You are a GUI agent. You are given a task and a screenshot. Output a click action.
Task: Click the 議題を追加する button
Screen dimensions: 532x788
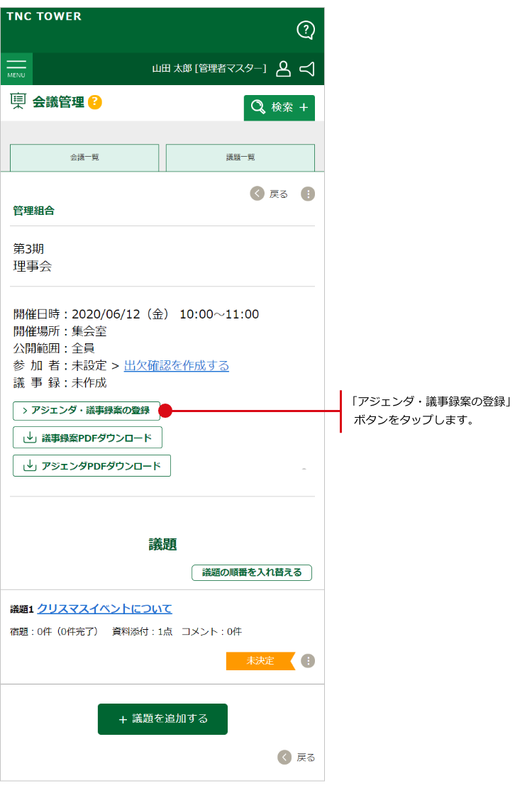(x=162, y=719)
